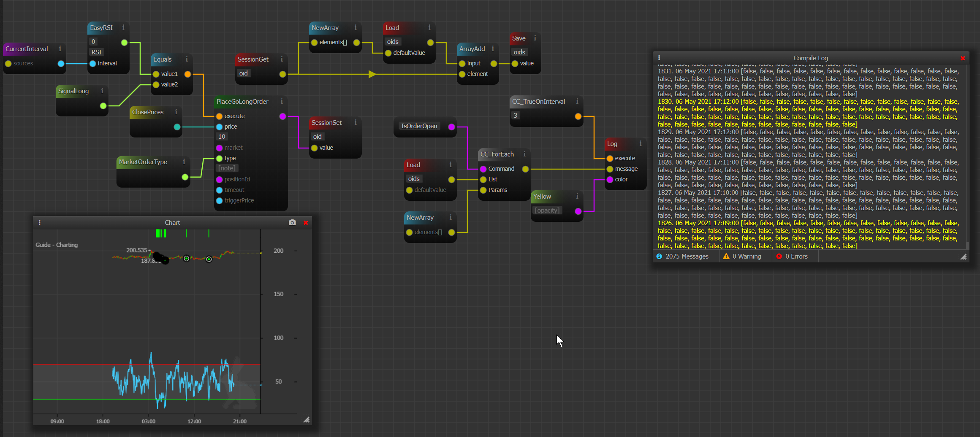Open the Compile Log panel menu dots

coord(659,58)
